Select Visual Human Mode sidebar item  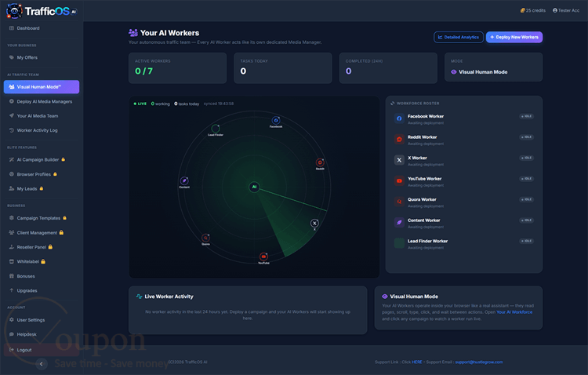coord(42,87)
